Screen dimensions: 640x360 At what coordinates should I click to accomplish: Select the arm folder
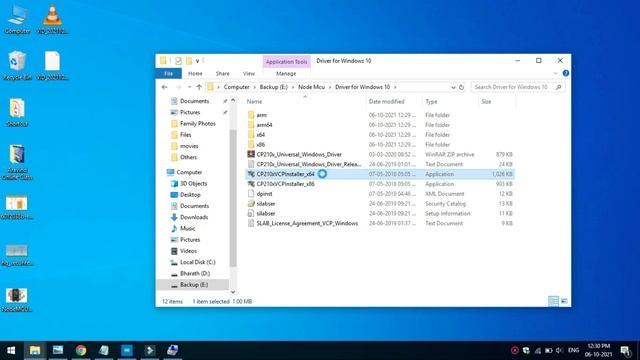pos(261,115)
